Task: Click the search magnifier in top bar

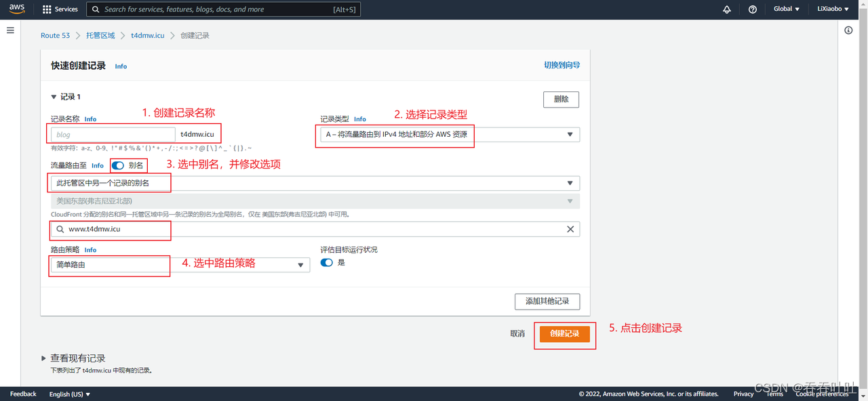Action: [96, 9]
